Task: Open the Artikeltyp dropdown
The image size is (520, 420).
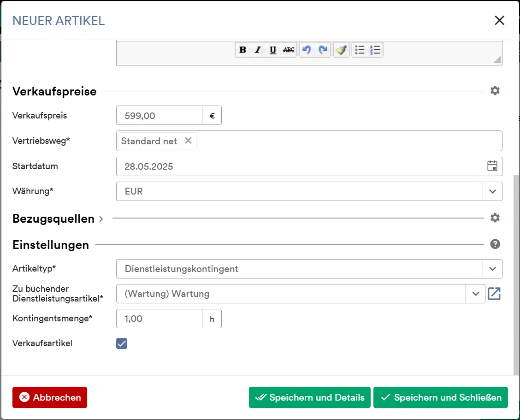Action: coord(492,269)
